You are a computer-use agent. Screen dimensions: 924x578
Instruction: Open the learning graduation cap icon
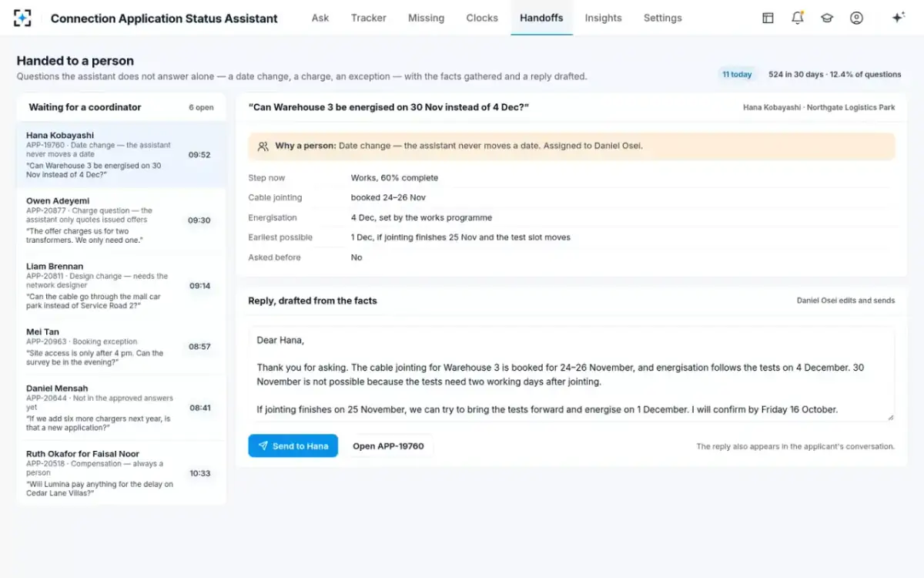point(827,18)
